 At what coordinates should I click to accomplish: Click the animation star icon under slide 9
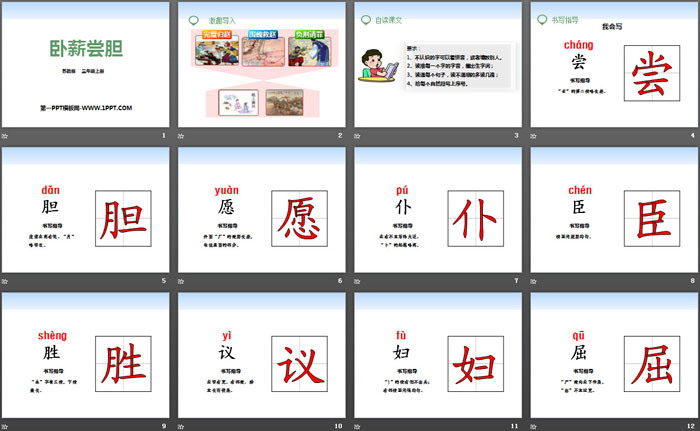click(x=5, y=427)
